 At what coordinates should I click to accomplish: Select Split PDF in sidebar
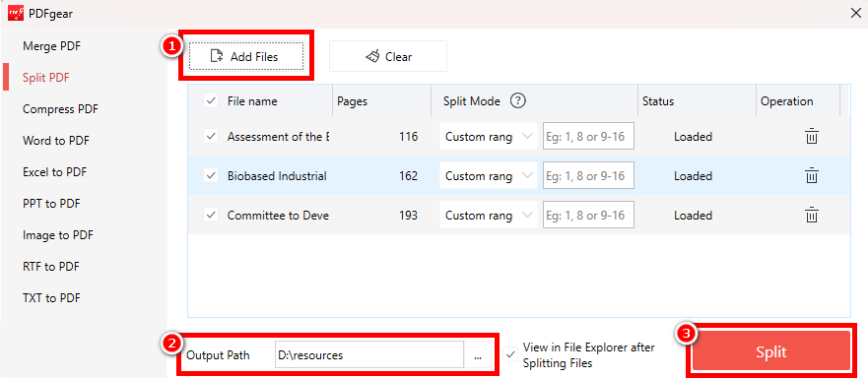tap(46, 78)
